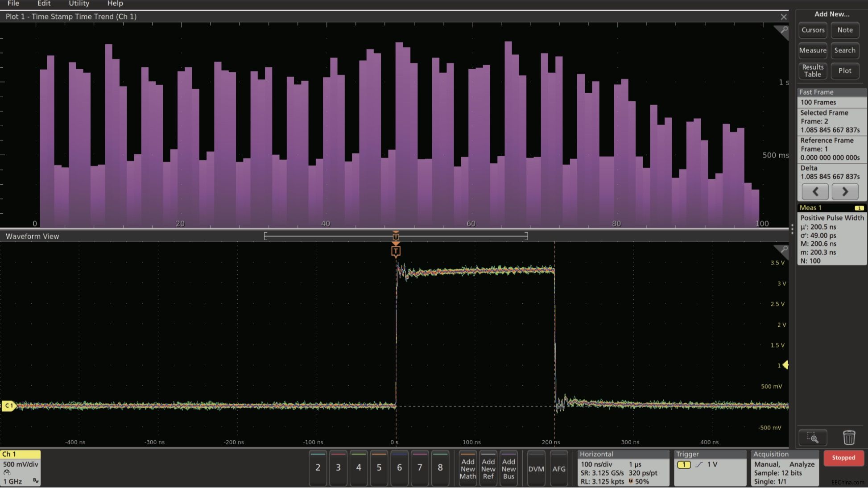The height and width of the screenshot is (488, 868).
Task: Enable channel 8
Action: point(440,468)
